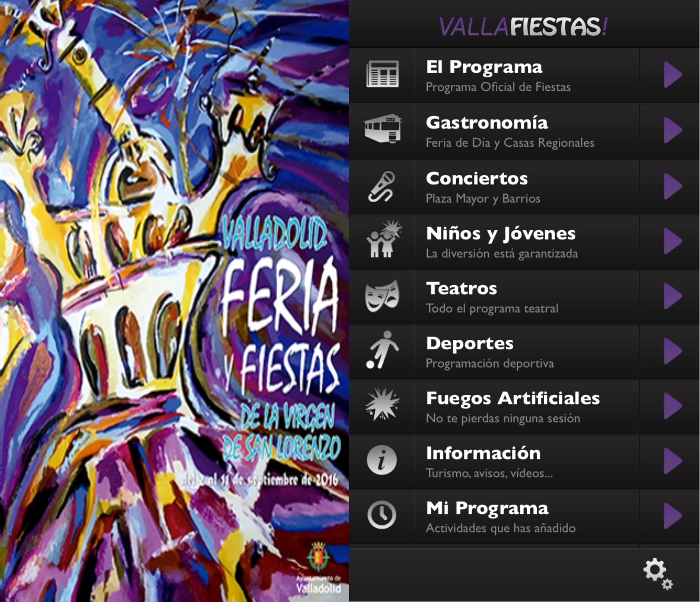Tap the info circle icon for Información

pyautogui.click(x=381, y=460)
